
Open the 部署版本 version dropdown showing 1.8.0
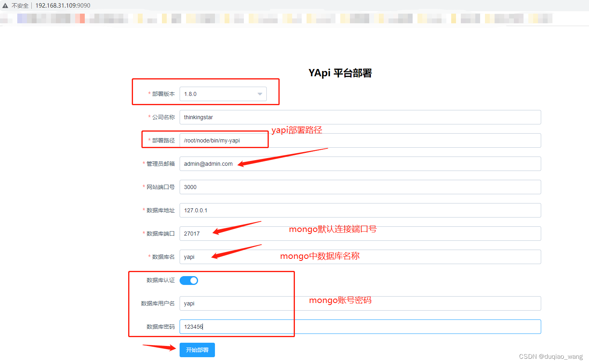pyautogui.click(x=223, y=94)
